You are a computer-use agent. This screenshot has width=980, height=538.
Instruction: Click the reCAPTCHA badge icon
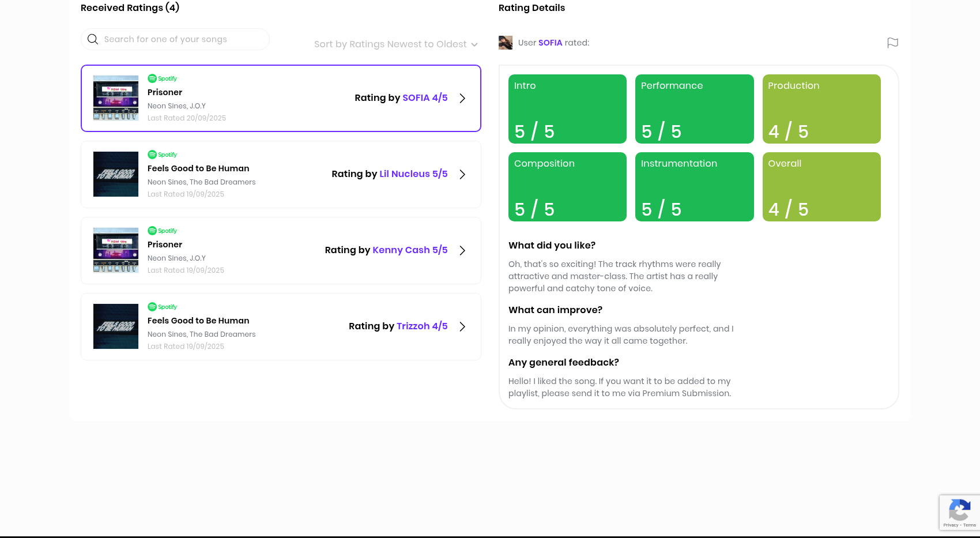click(959, 510)
